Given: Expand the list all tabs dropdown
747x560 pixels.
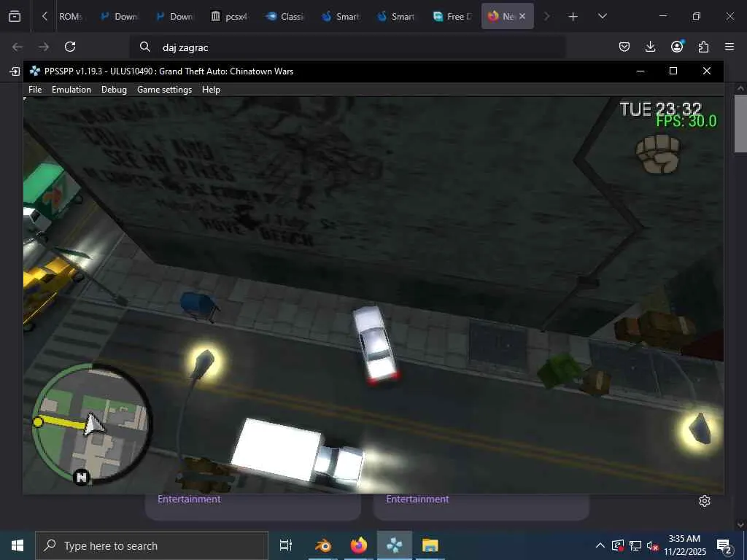Looking at the screenshot, I should tap(602, 16).
